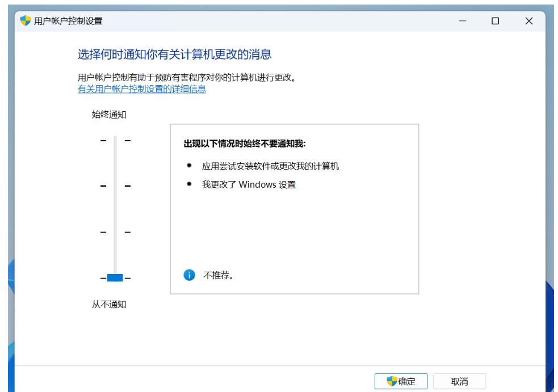558x392 pixels.
Task: Click the blue slider thumb at the bottom
Action: coord(115,277)
